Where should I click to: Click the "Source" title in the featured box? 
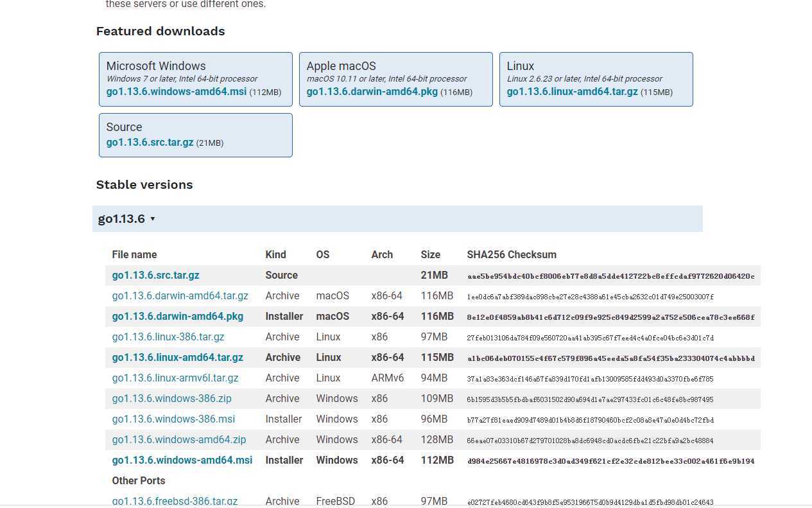click(125, 127)
